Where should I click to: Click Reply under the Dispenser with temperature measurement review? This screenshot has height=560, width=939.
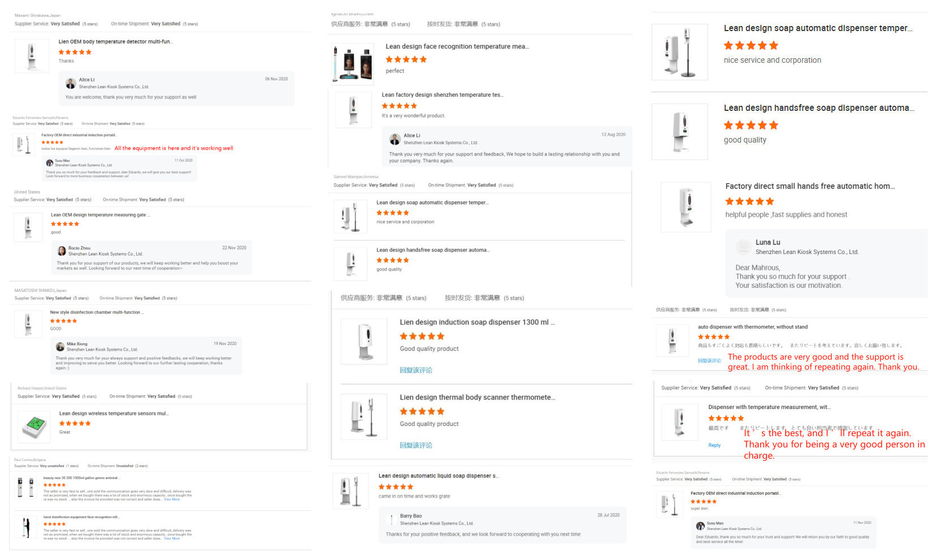tap(714, 445)
